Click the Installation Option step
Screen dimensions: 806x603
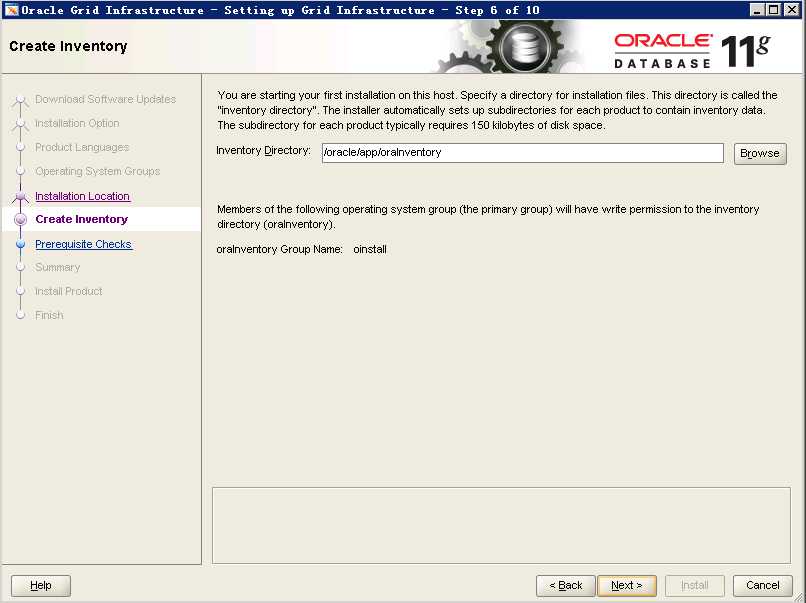point(77,123)
